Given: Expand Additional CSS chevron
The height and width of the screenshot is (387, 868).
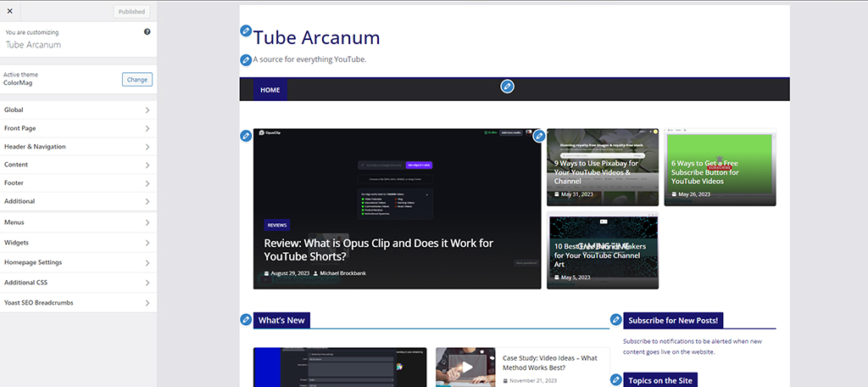Looking at the screenshot, I should click(x=147, y=283).
